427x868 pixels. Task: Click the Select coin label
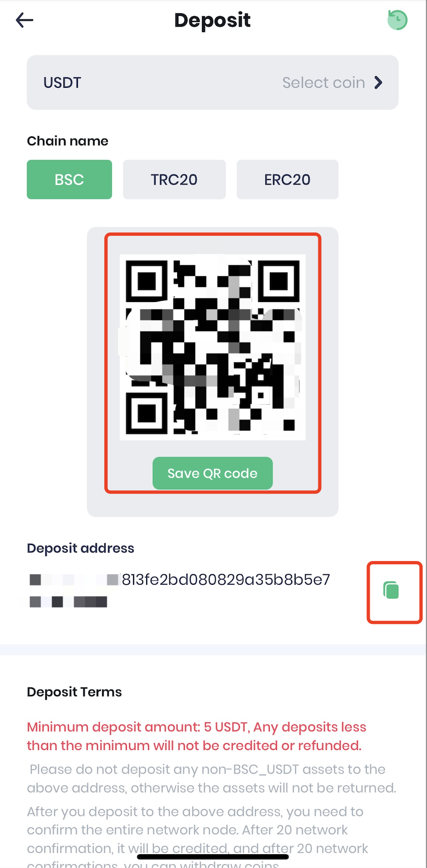click(x=323, y=83)
